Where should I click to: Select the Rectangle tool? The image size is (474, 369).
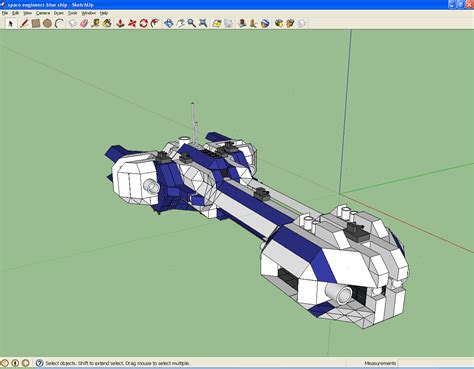click(36, 23)
